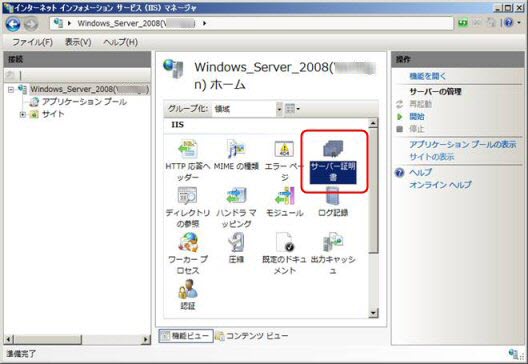Click 機能を開く action link
The width and height of the screenshot is (528, 364).
pyautogui.click(x=428, y=76)
